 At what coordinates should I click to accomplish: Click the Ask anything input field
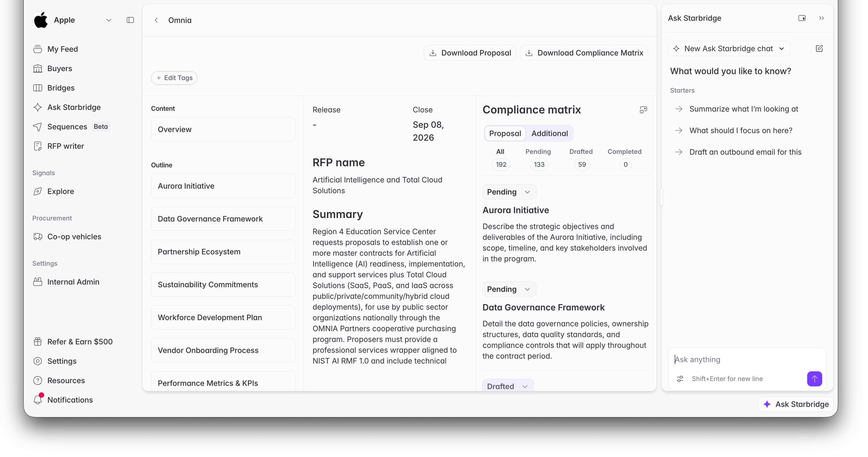[x=747, y=359]
